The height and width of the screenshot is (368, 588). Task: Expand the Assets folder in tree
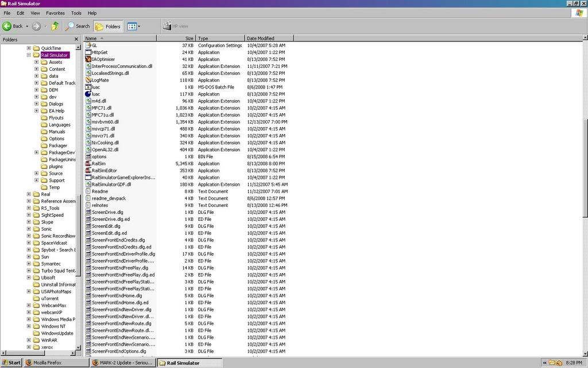tap(37, 62)
